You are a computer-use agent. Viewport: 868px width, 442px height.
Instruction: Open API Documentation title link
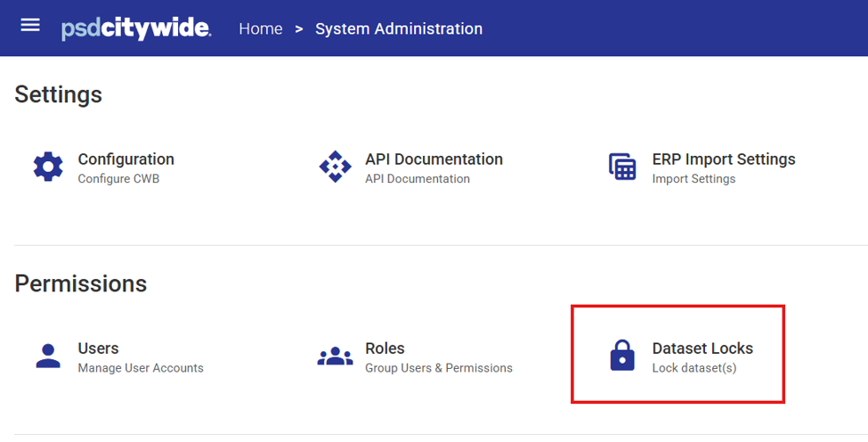pyautogui.click(x=434, y=159)
